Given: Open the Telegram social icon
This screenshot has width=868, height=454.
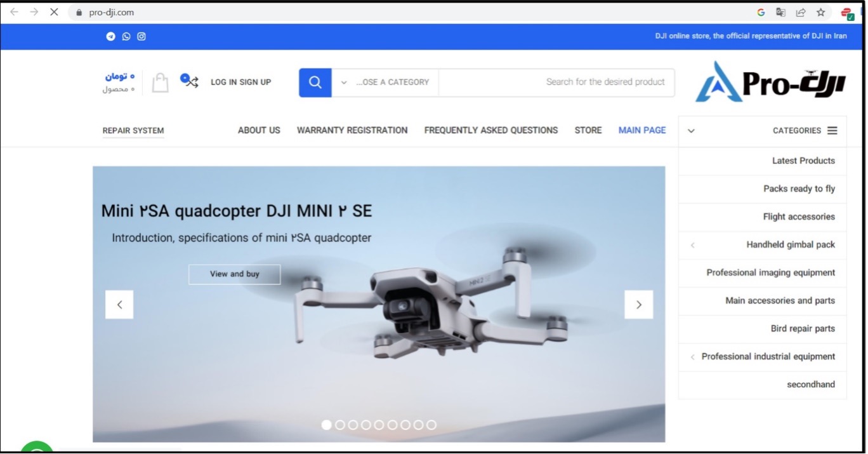Looking at the screenshot, I should pos(110,36).
